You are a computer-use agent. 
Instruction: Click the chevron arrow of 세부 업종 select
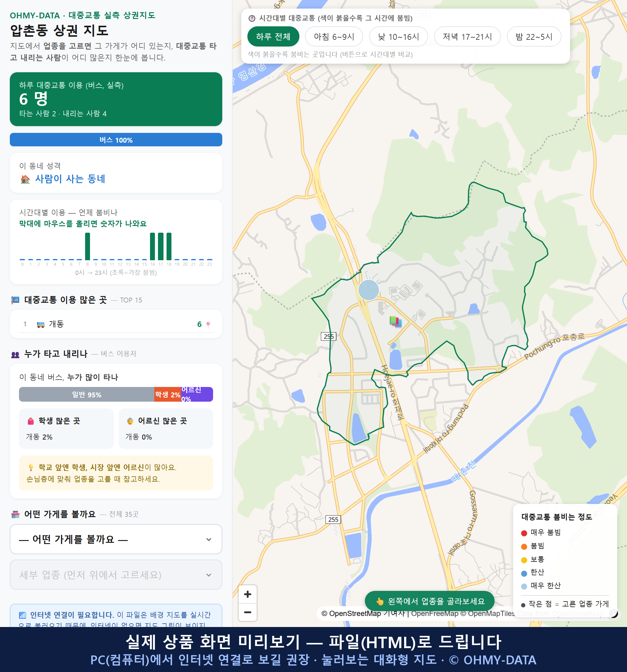(x=209, y=575)
